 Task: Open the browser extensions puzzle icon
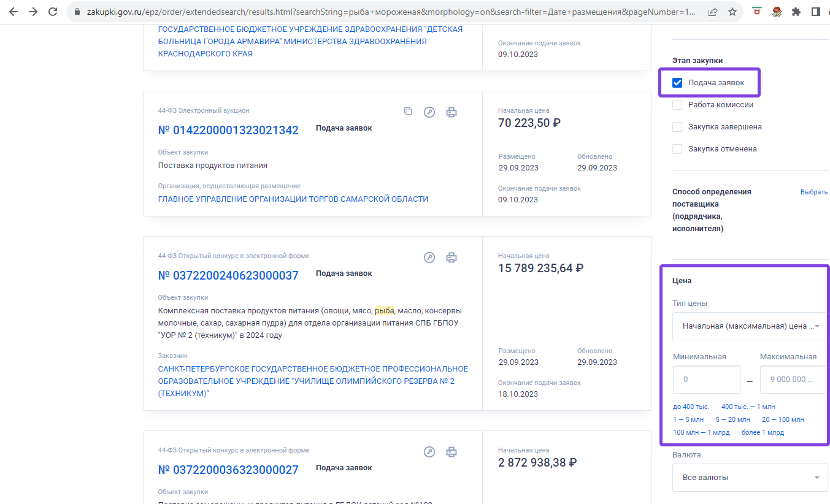pos(796,12)
